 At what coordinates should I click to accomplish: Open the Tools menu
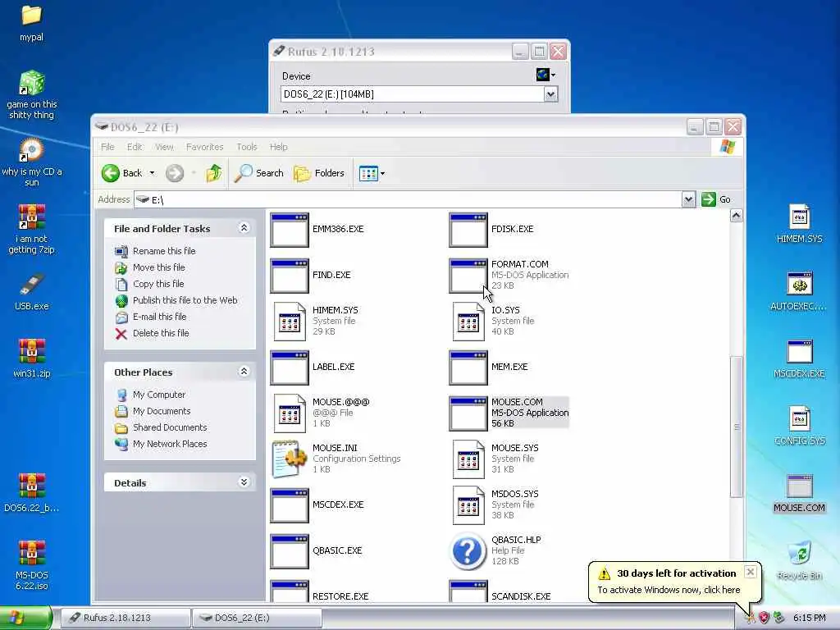coord(246,147)
